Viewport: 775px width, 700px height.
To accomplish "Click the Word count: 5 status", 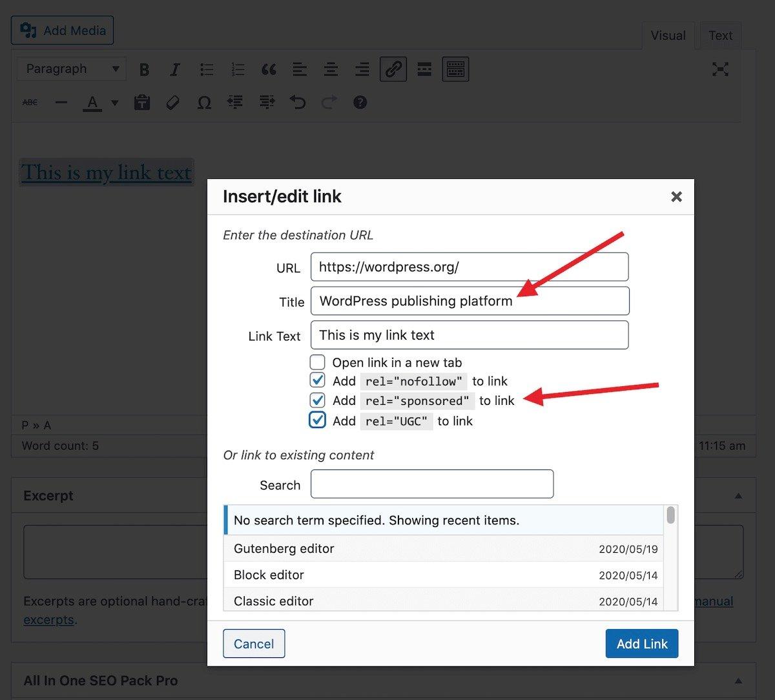I will (60, 446).
